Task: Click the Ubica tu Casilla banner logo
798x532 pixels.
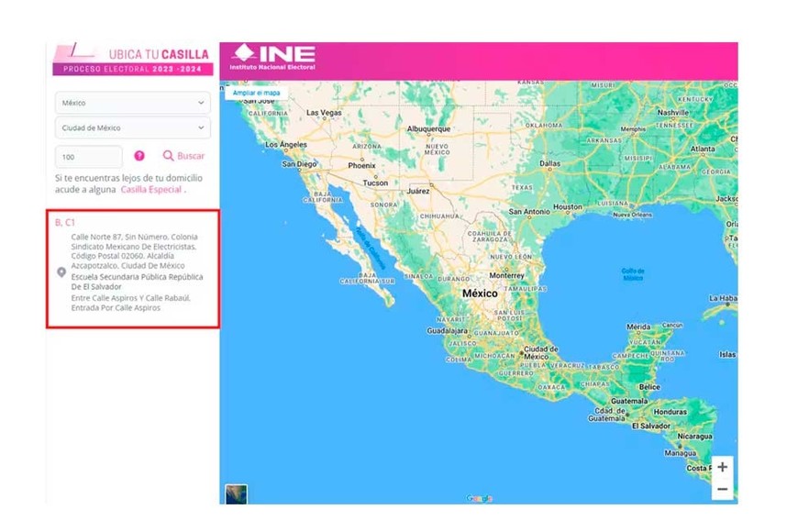Action: click(x=133, y=60)
